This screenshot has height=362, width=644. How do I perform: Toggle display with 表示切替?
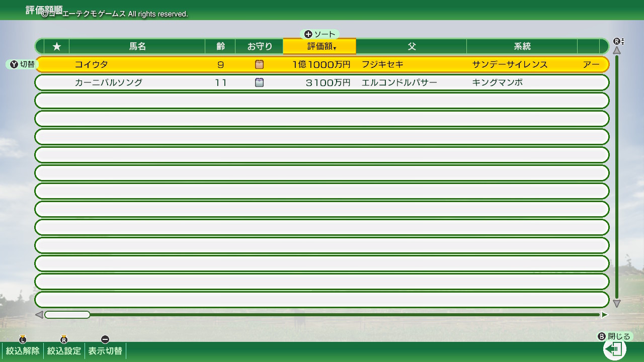tap(105, 350)
